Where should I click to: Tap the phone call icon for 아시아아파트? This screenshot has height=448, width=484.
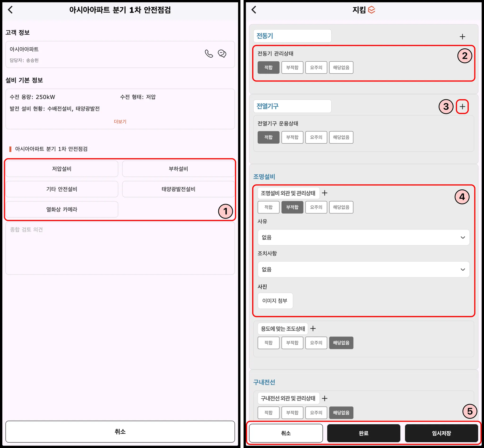click(x=209, y=54)
